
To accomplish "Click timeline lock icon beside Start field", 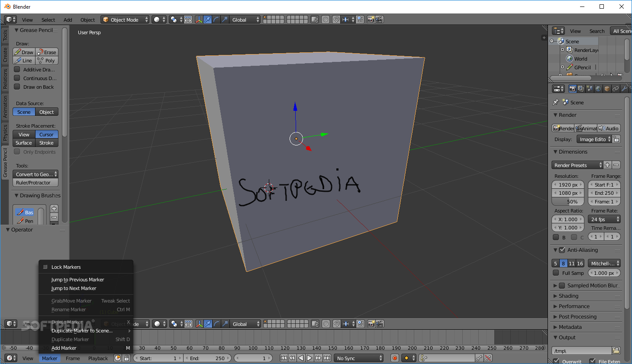I will 126,358.
